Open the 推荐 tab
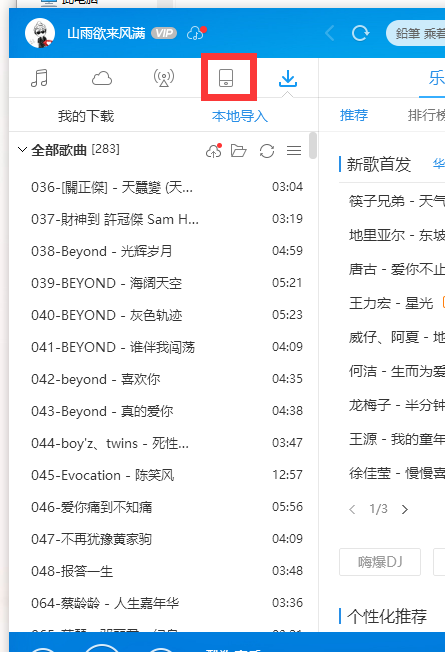The width and height of the screenshot is (445, 652). (x=354, y=115)
